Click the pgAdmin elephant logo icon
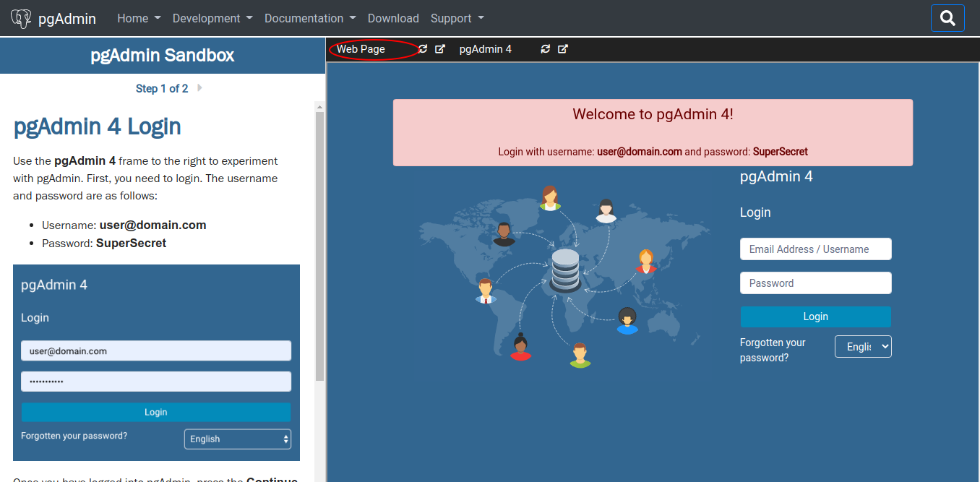Screen dimensions: 980x482 point(21,18)
